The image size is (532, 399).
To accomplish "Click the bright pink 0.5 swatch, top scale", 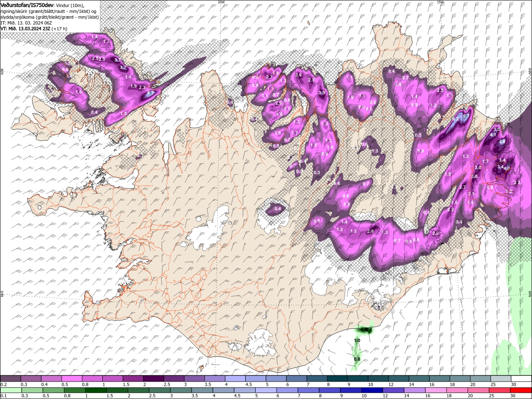I will coord(71,379).
